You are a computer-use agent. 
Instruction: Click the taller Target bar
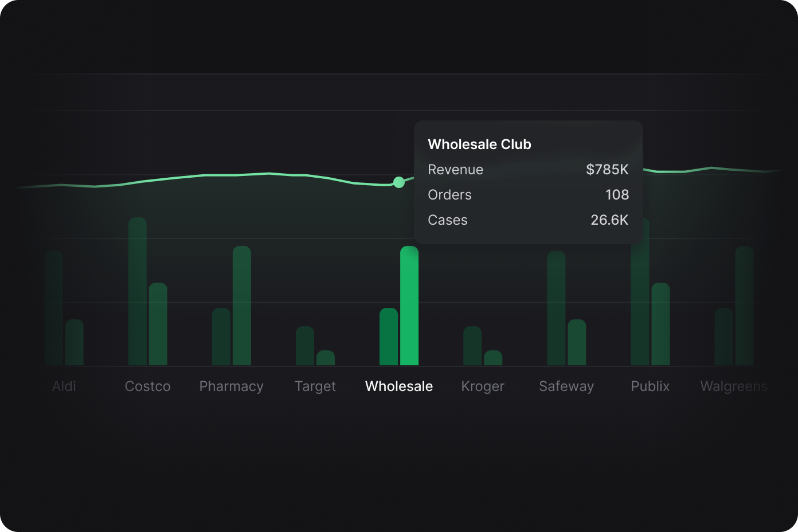point(305,346)
